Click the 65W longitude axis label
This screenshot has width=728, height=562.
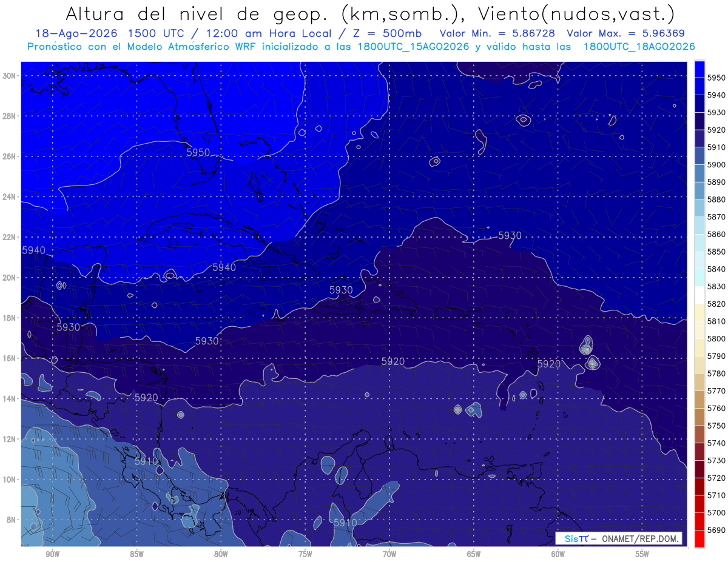pyautogui.click(x=474, y=554)
